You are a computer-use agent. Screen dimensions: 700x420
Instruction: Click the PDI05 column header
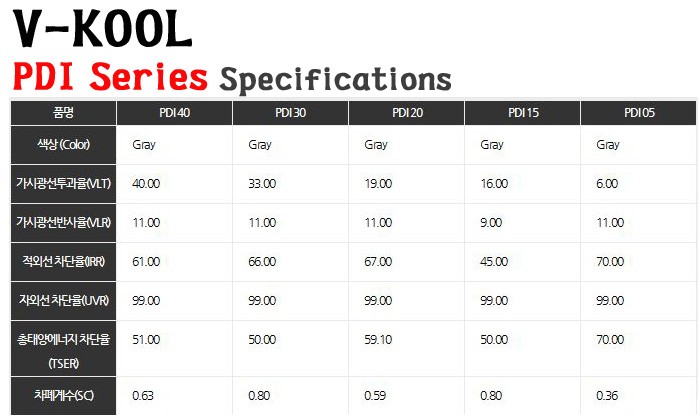pos(639,113)
